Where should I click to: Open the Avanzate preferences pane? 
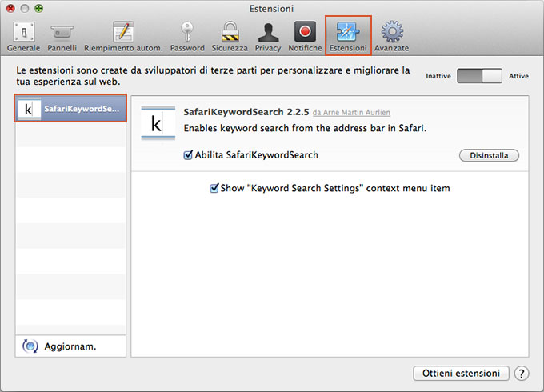[x=391, y=37]
